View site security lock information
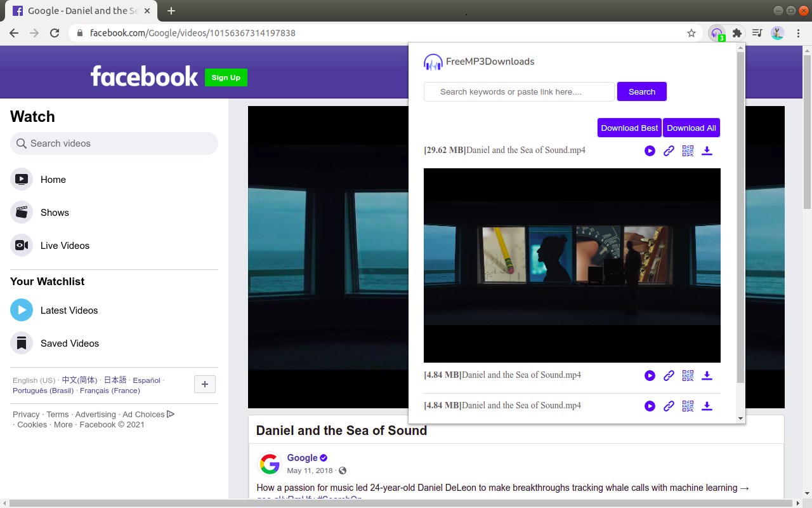Viewport: 812px width, 508px height. tap(80, 33)
